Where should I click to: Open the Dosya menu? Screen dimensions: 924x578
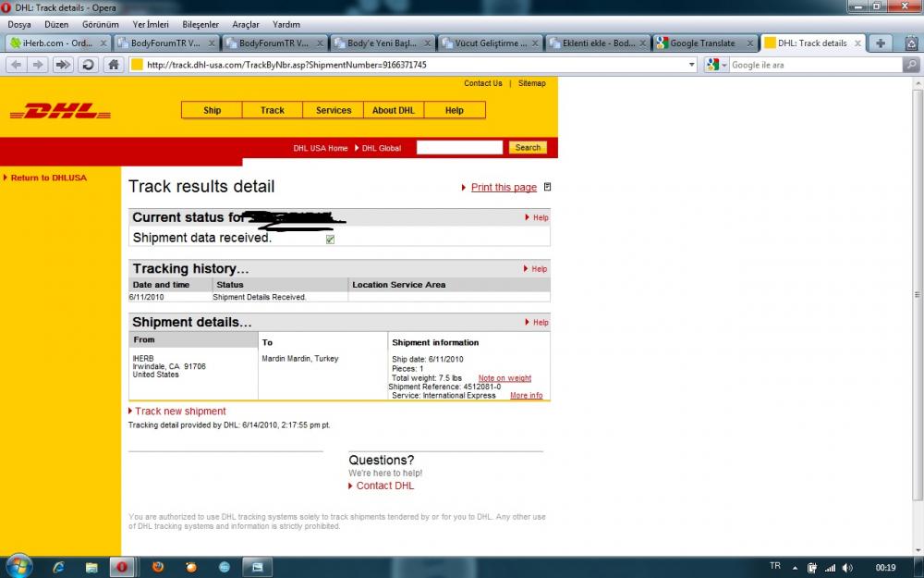[x=18, y=25]
